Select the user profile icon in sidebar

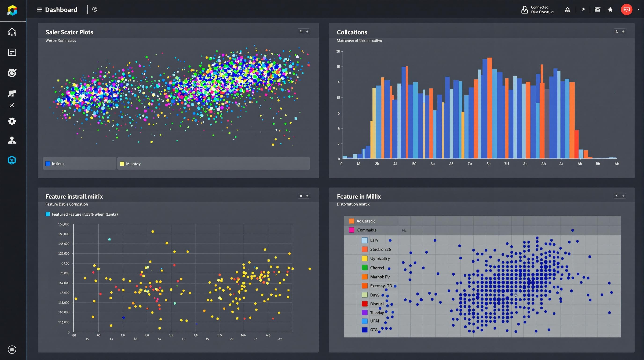12,140
